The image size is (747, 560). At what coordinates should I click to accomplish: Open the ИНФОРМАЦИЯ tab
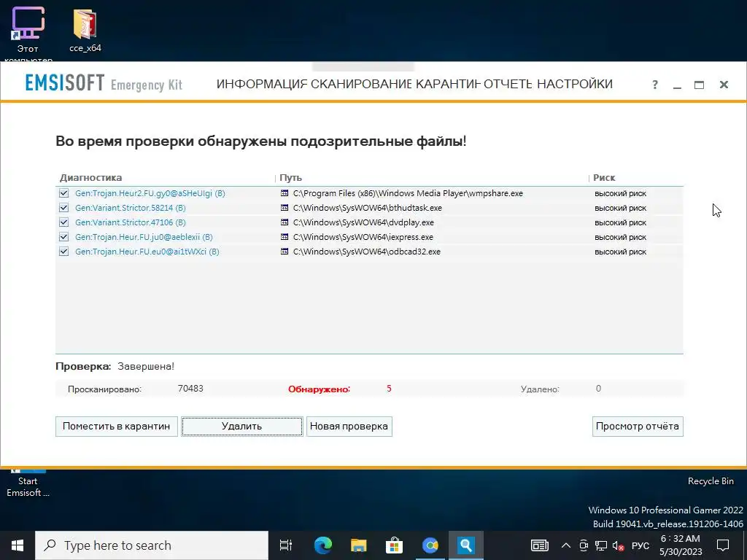[x=262, y=85]
